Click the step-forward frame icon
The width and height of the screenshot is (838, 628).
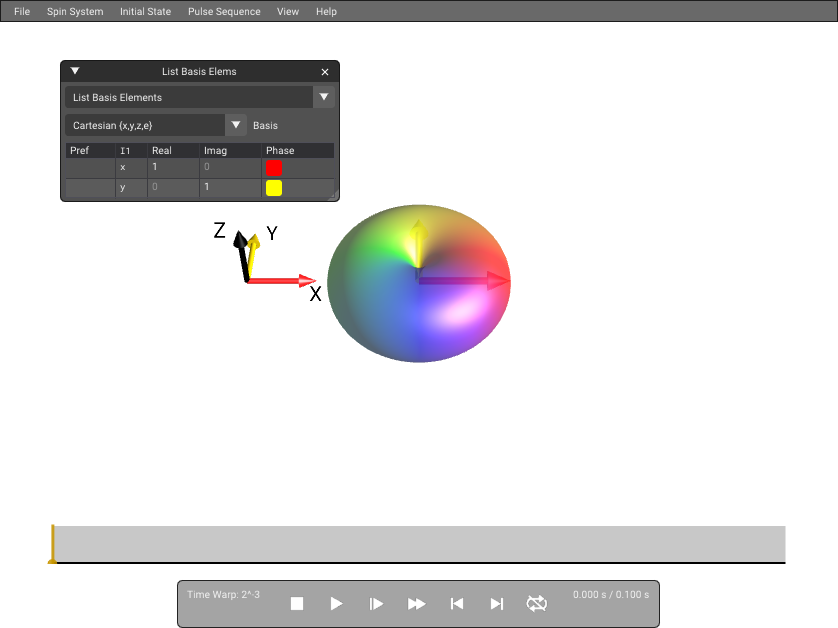pos(376,603)
